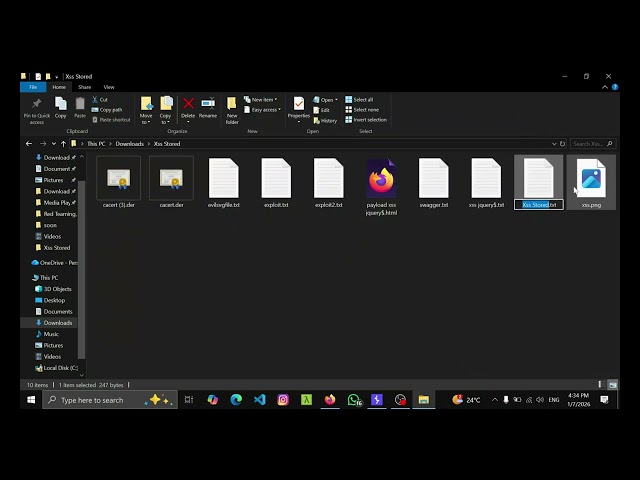Image resolution: width=640 pixels, height=480 pixels.
Task: Click Downloads in the address path
Action: pos(129,144)
